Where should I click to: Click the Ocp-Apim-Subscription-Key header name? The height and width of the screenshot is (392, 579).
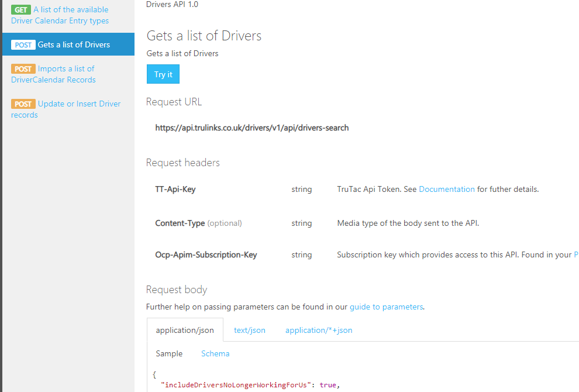pyautogui.click(x=206, y=255)
